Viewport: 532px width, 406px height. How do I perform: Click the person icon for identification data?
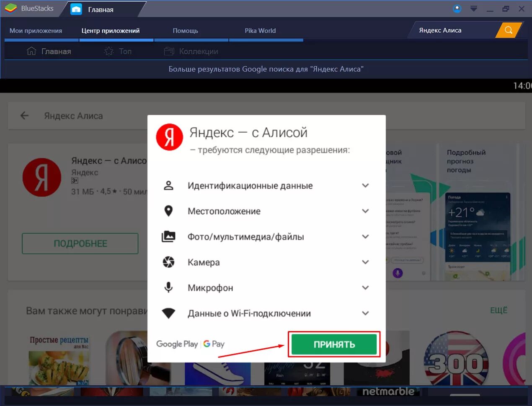(x=168, y=185)
